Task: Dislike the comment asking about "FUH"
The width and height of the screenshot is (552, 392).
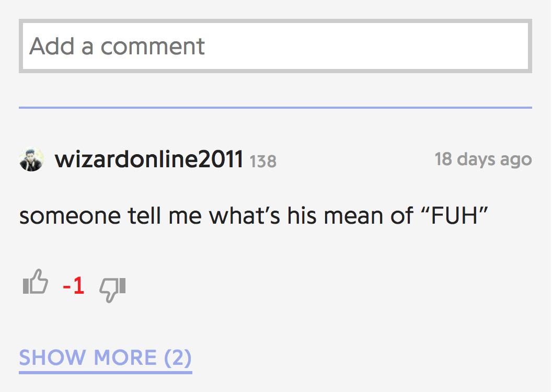Action: tap(112, 289)
